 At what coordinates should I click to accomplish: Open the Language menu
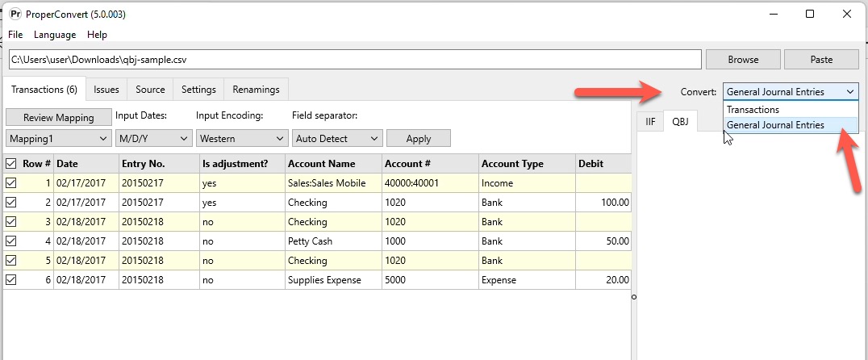coord(55,35)
